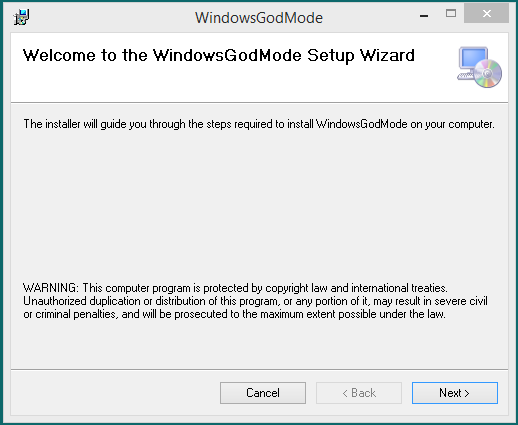Click the Unauthorized duplication warning line
The height and width of the screenshot is (425, 518).
[x=255, y=301]
